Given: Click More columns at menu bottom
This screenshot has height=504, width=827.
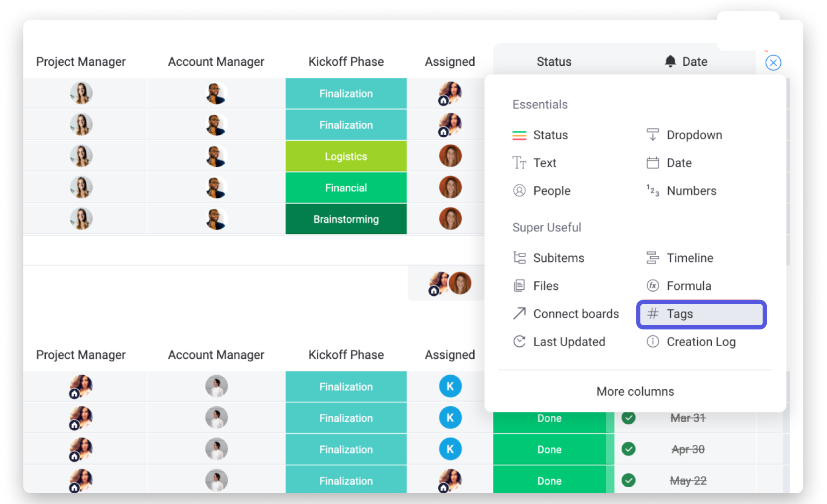Looking at the screenshot, I should tap(635, 392).
